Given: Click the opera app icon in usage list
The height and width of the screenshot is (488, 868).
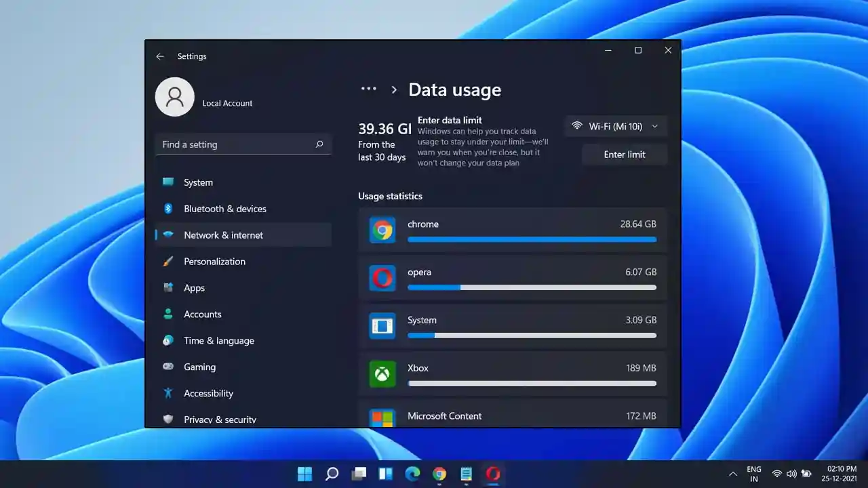Looking at the screenshot, I should 382,279.
